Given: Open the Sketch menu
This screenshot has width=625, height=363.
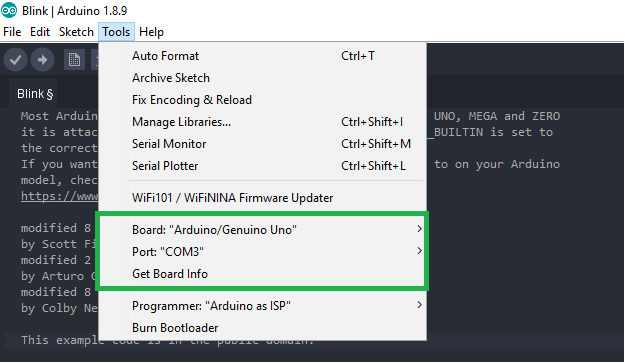Looking at the screenshot, I should click(x=76, y=32).
